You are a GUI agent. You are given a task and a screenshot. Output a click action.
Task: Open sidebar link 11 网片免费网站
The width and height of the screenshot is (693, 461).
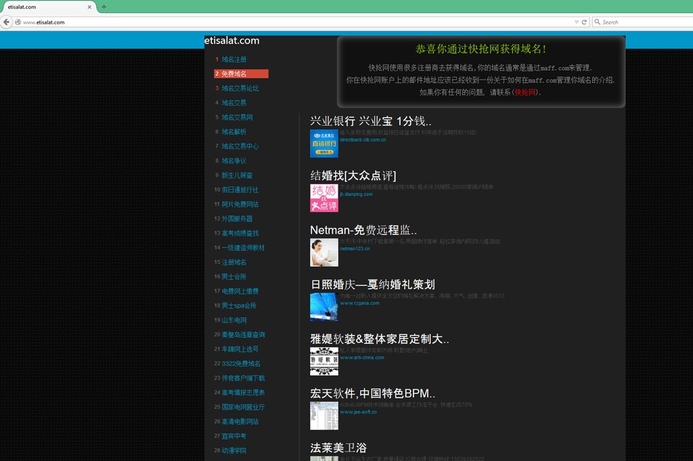[x=240, y=204]
